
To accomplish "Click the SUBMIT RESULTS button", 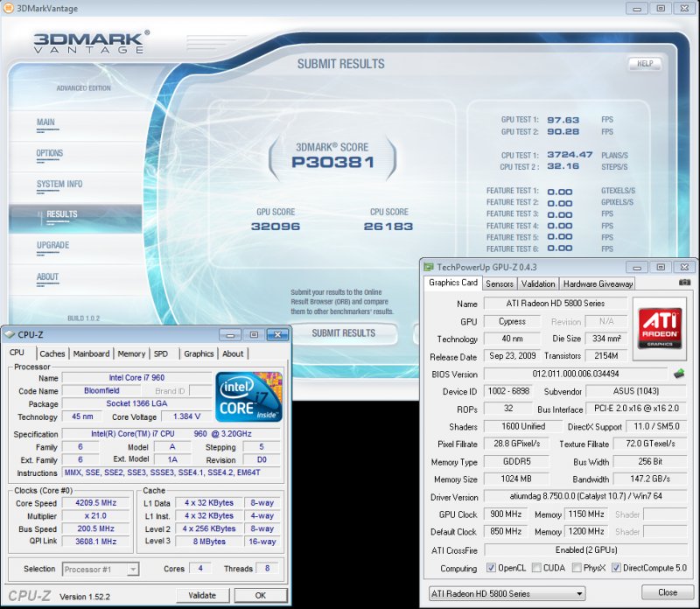I will tap(343, 333).
